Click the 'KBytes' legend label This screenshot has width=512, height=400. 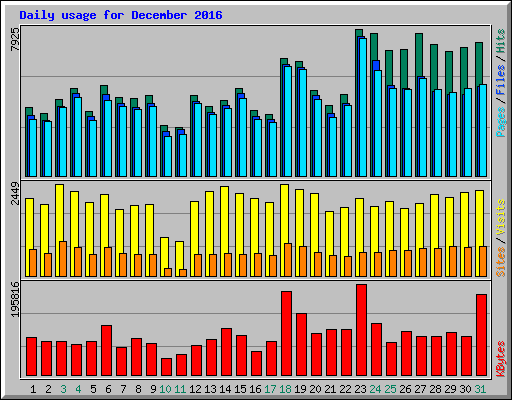click(x=501, y=359)
